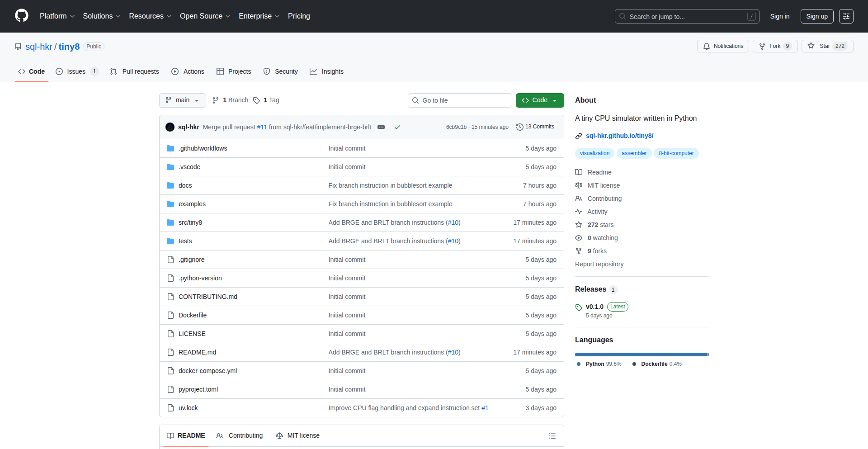Screen dimensions: 868x449
Task: Click the GitHub logo icon
Action: (22, 16)
